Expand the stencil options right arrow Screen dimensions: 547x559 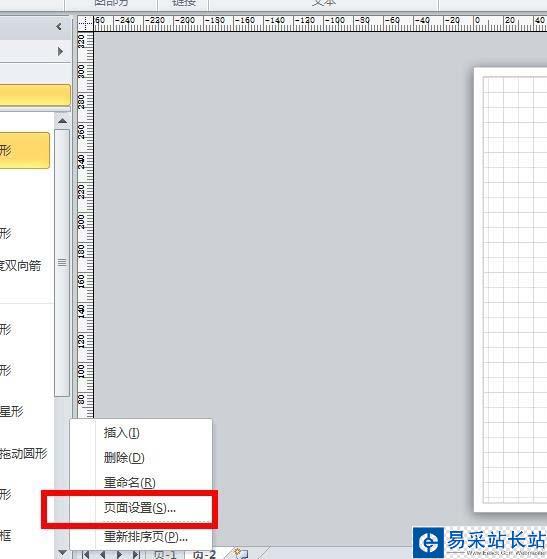[60, 51]
